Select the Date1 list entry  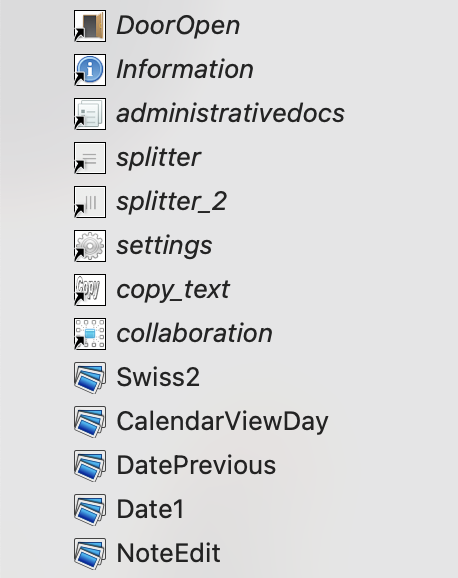click(x=150, y=509)
